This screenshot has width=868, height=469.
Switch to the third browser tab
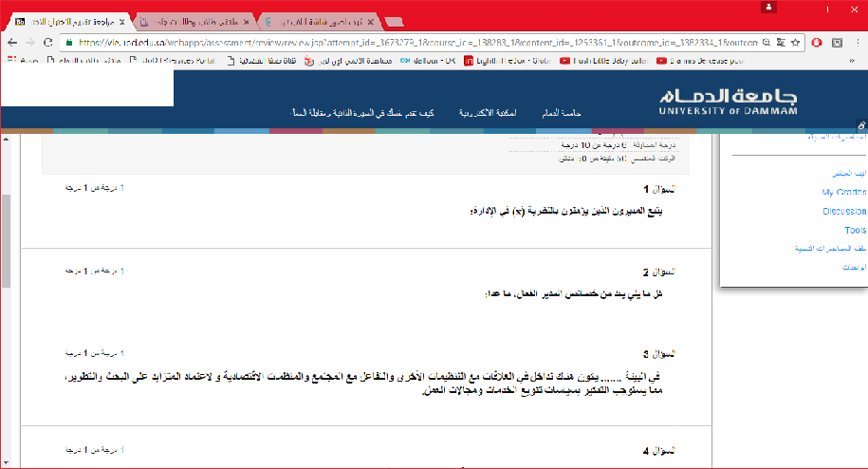[x=320, y=22]
